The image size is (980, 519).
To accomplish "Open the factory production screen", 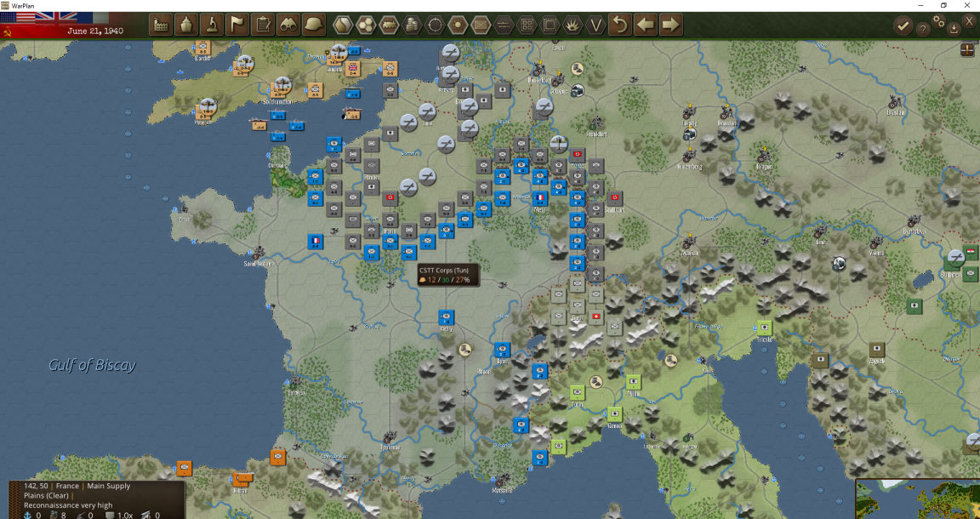I will (x=162, y=25).
